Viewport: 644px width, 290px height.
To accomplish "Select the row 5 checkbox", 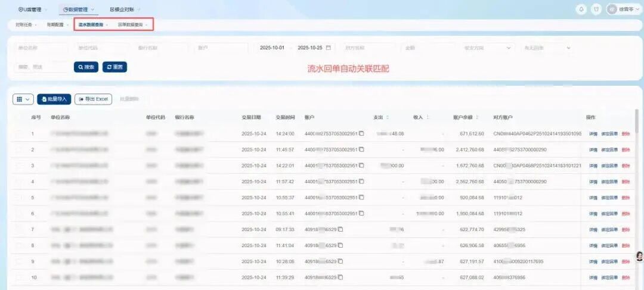I will (x=20, y=198).
